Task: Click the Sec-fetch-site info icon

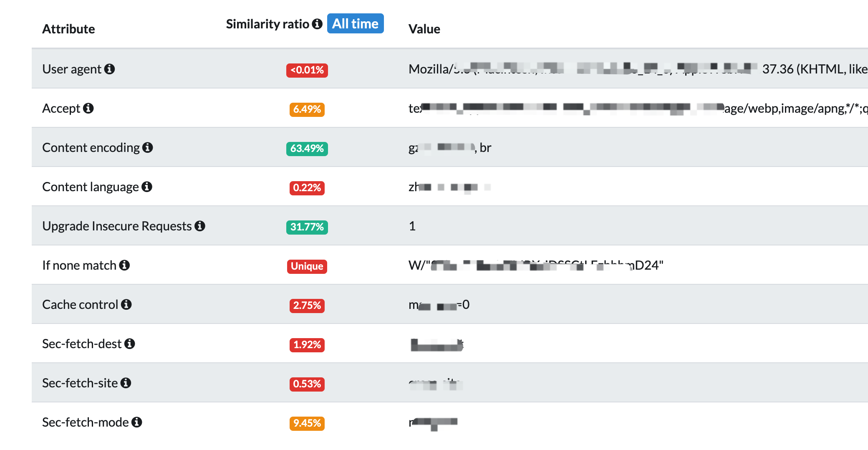Action: click(x=126, y=383)
